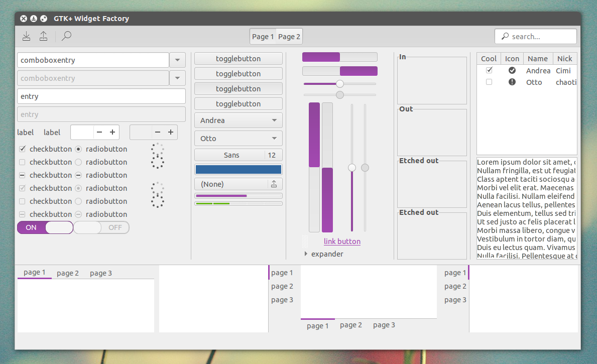The height and width of the screenshot is (364, 597).
Task: Click the download icon in the toolbar
Action: pos(26,36)
